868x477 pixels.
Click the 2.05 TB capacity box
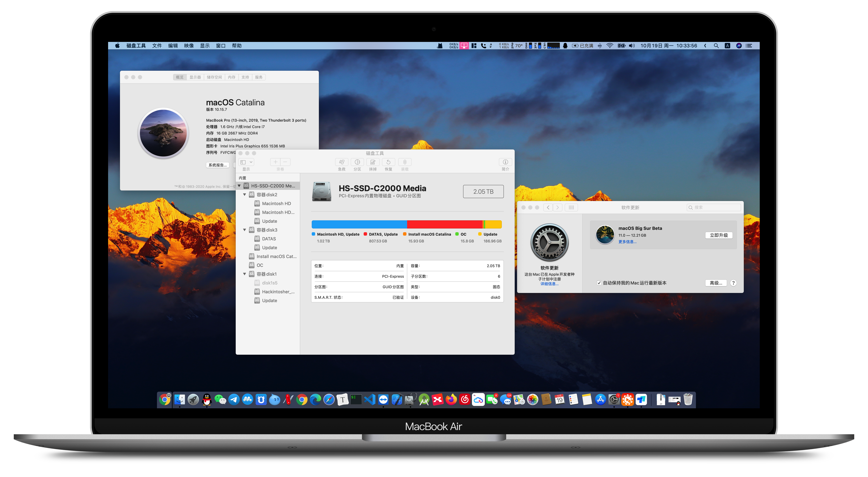click(483, 192)
